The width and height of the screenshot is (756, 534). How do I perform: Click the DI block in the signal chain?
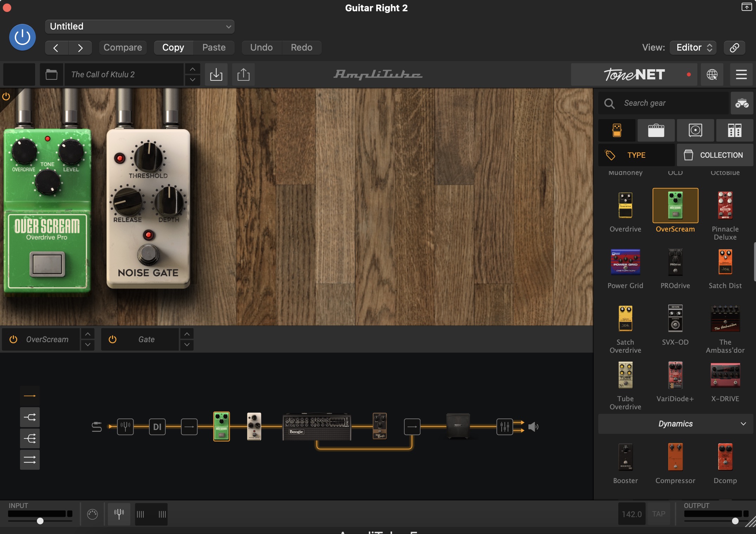[x=157, y=427]
